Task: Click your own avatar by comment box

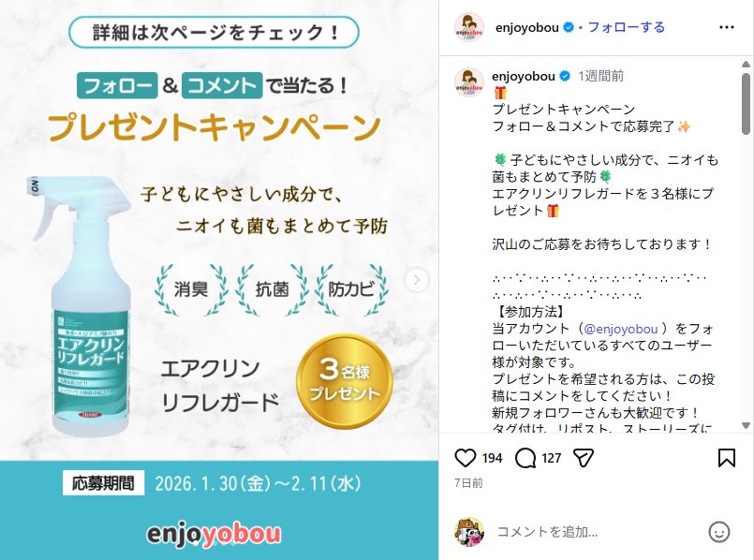Action: pos(469,532)
